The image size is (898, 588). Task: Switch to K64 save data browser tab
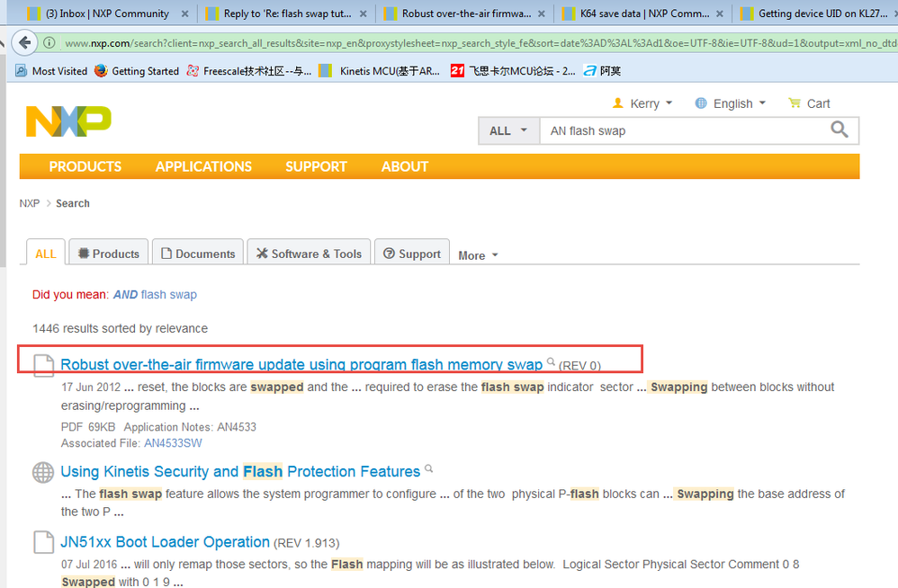pyautogui.click(x=643, y=13)
